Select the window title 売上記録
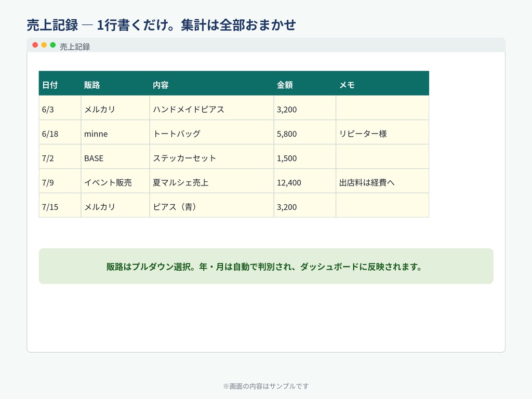 pyautogui.click(x=75, y=46)
